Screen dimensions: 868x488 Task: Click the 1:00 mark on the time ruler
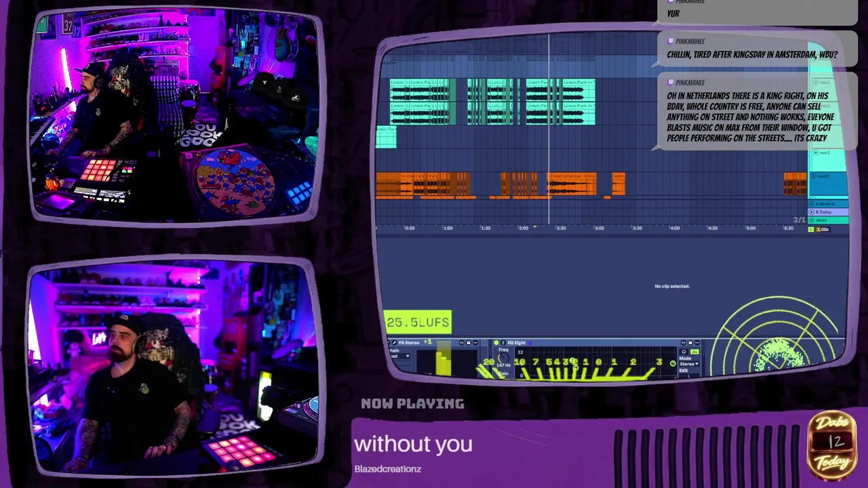pos(448,228)
